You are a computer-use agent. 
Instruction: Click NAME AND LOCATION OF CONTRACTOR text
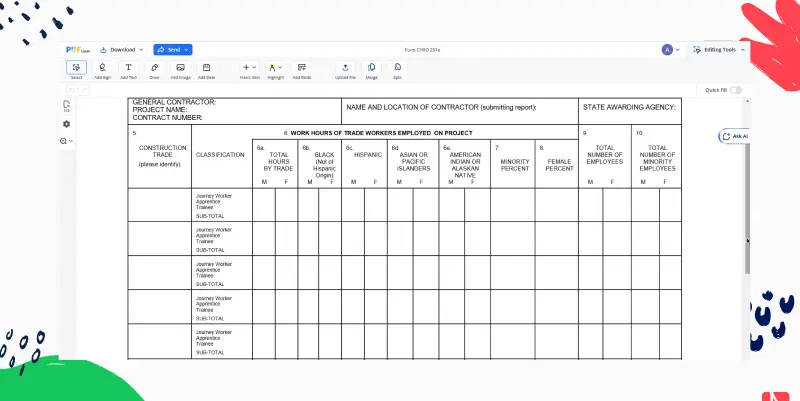(441, 108)
